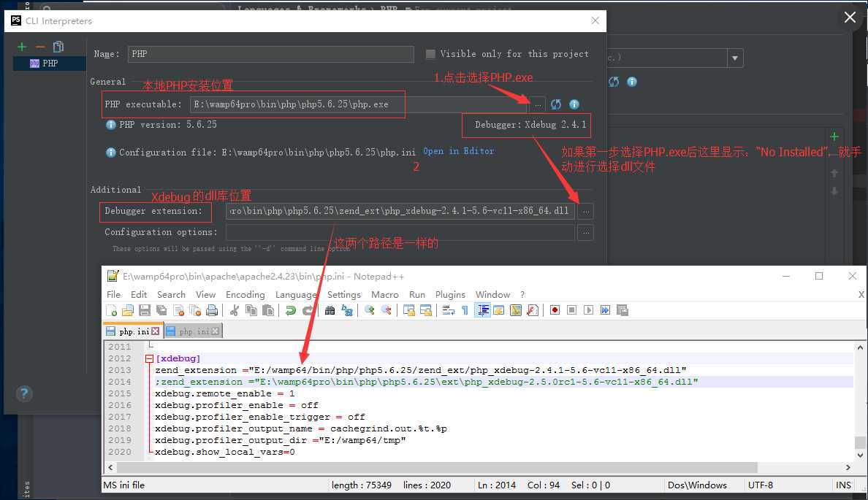Click the Copy icon in Notepad++ toolbar
868x500 pixels.
pos(251,310)
